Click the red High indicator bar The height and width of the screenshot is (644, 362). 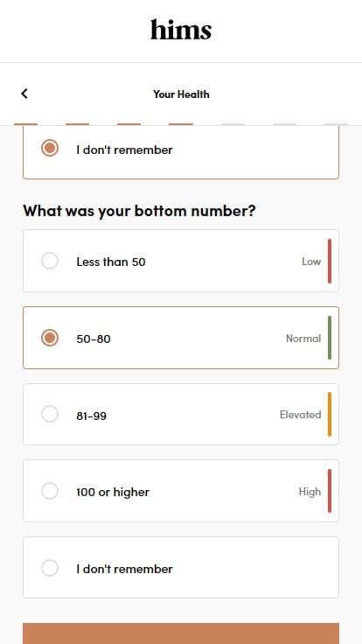[330, 491]
